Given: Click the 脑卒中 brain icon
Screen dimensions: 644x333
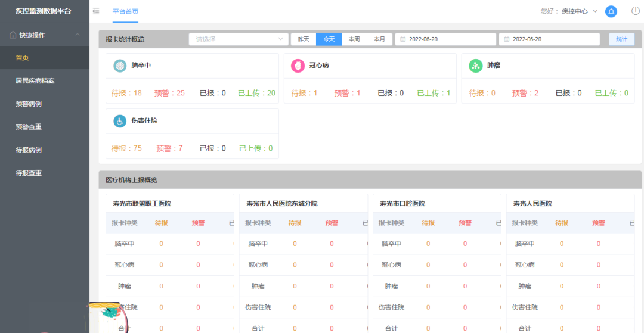Looking at the screenshot, I should click(120, 66).
